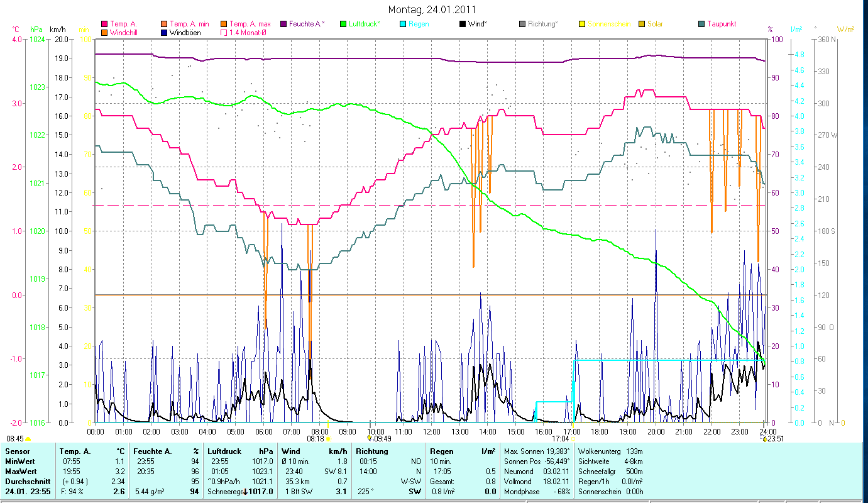Click the gray Richtung* legend swatch
This screenshot has height=503, width=868.
pos(522,24)
